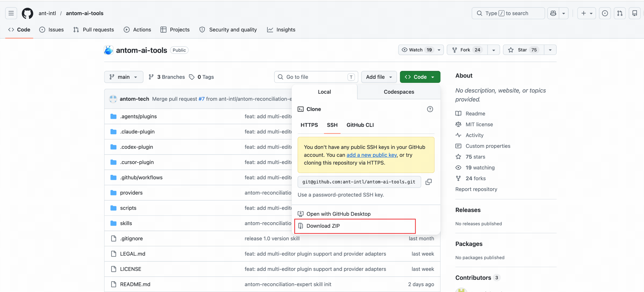Expand the Fork options dropdown arrow

point(494,50)
